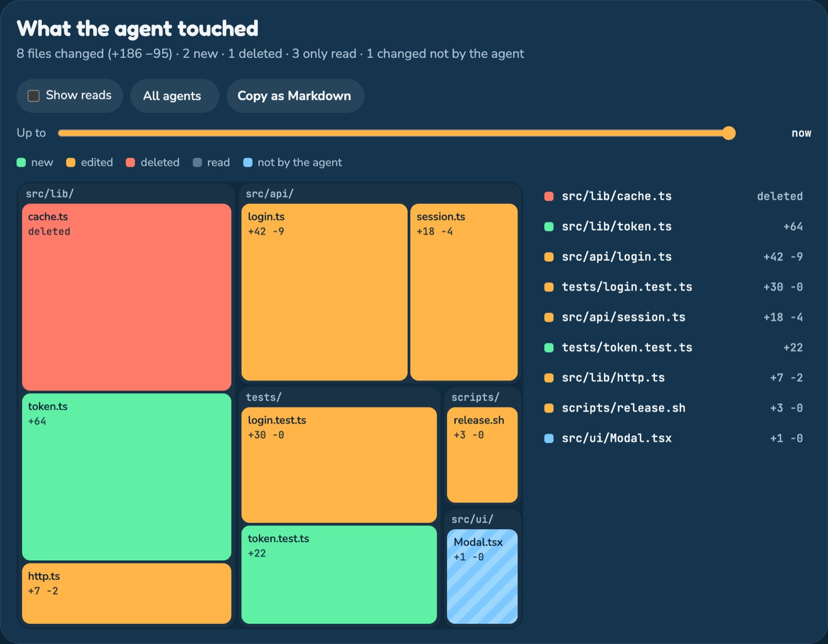Viewport: 828px width, 644px height.
Task: Click the blue 'not by the agent' swatch
Action: 248,162
